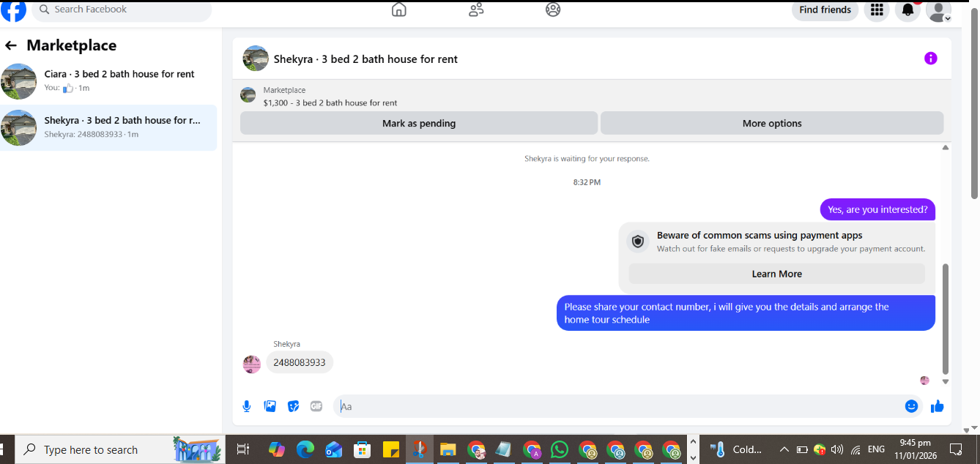Click Shekyra's avatar beside the message

(252, 364)
